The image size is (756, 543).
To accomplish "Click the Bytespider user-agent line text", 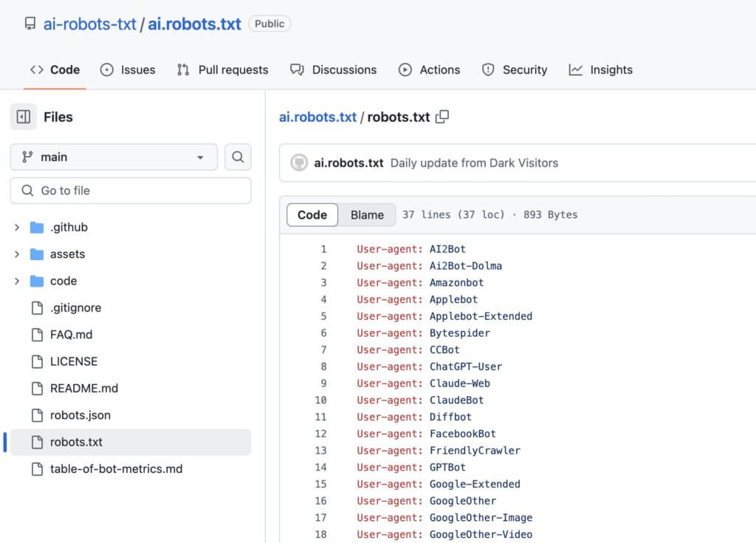I will (423, 333).
